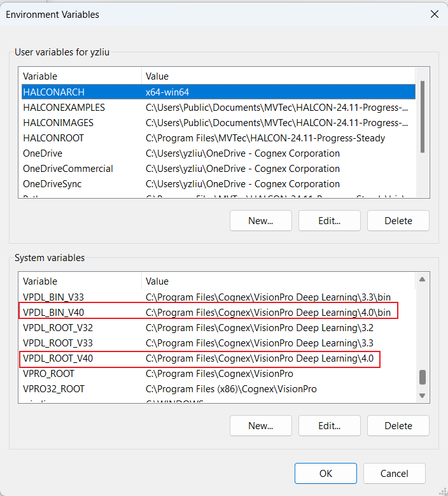Click New under System variables

pyautogui.click(x=260, y=425)
